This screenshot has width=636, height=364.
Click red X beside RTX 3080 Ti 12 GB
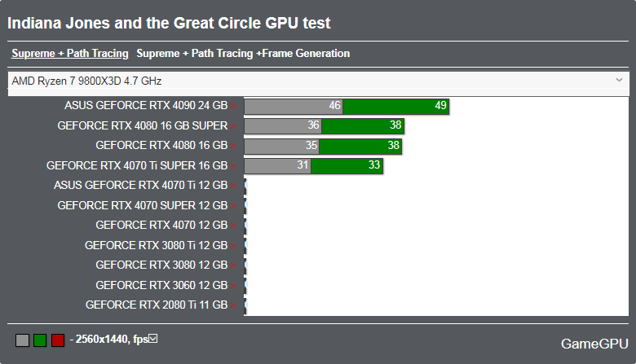point(234,246)
